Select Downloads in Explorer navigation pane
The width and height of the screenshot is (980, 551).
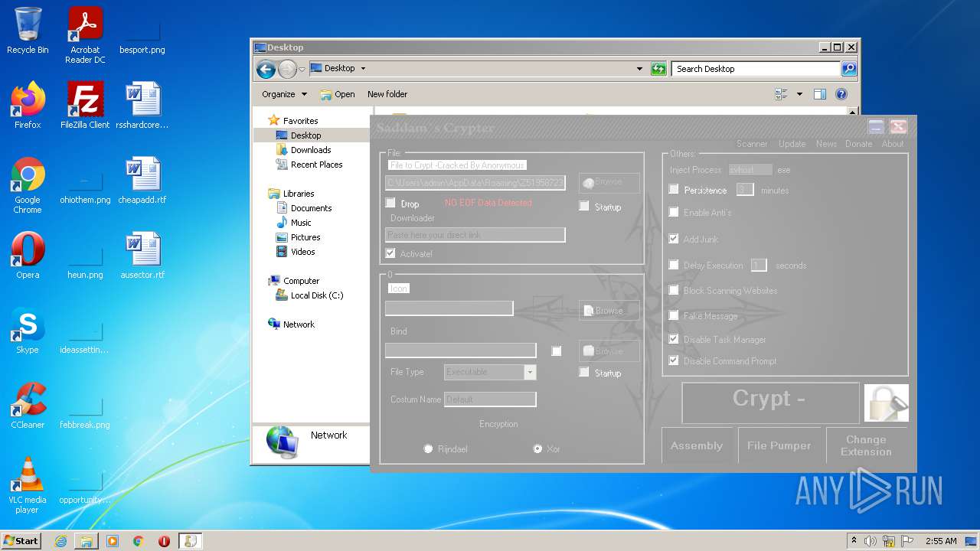(310, 150)
